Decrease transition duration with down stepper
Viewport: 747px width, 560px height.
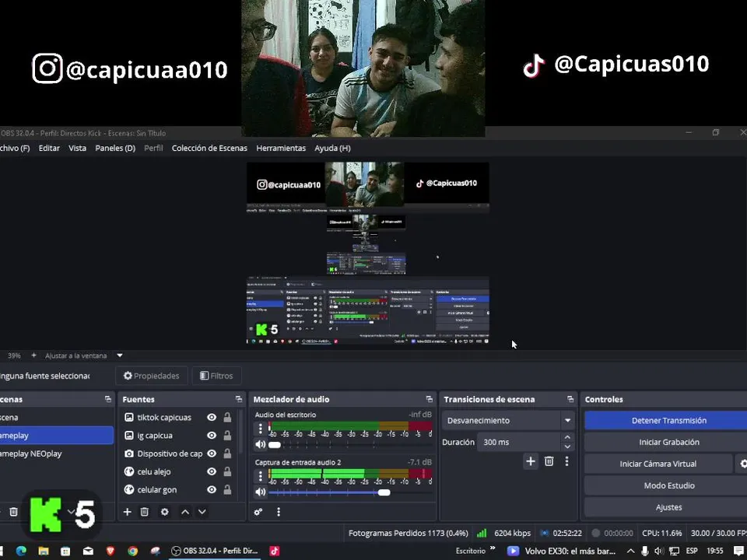(x=567, y=446)
